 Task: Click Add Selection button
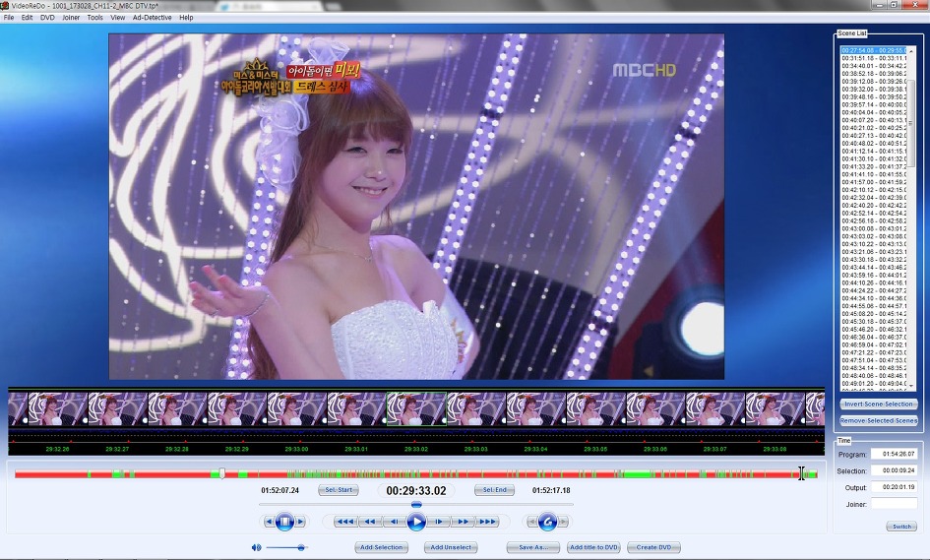click(382, 547)
